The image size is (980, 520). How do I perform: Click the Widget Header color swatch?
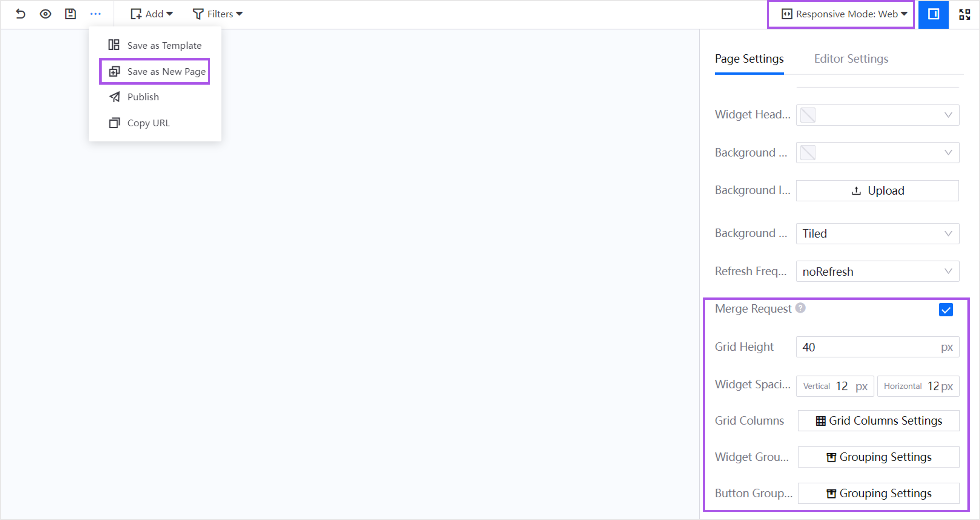(808, 115)
